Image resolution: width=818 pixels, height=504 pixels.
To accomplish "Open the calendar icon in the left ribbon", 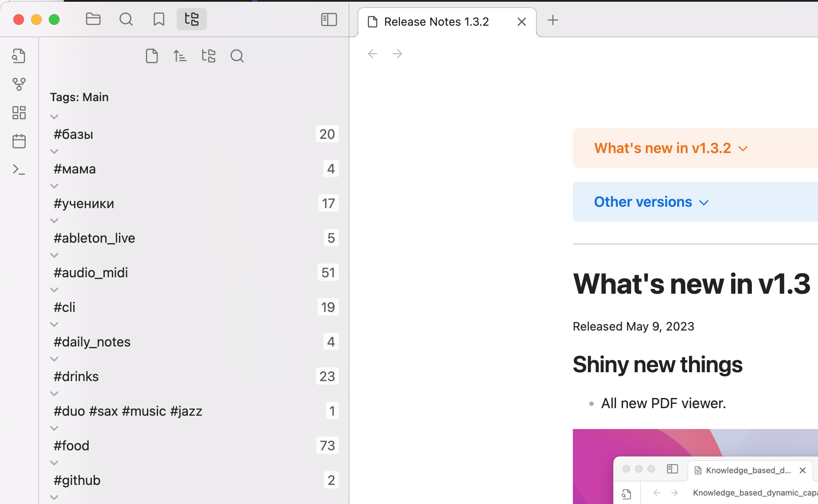I will (19, 141).
